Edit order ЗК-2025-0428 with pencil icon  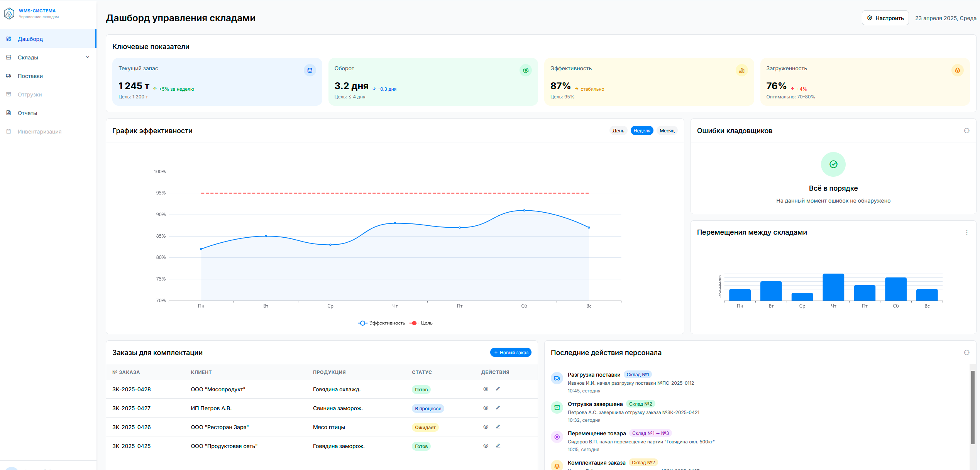[x=498, y=389]
